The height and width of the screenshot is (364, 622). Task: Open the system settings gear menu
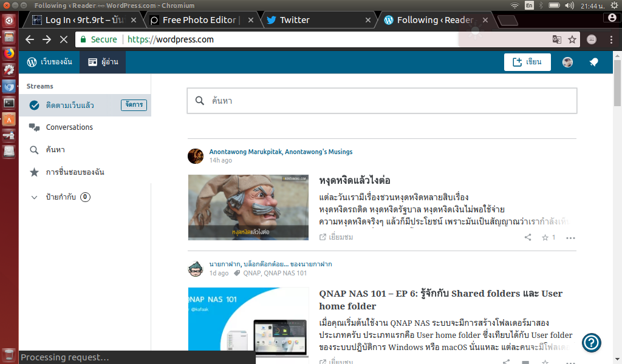click(x=614, y=5)
